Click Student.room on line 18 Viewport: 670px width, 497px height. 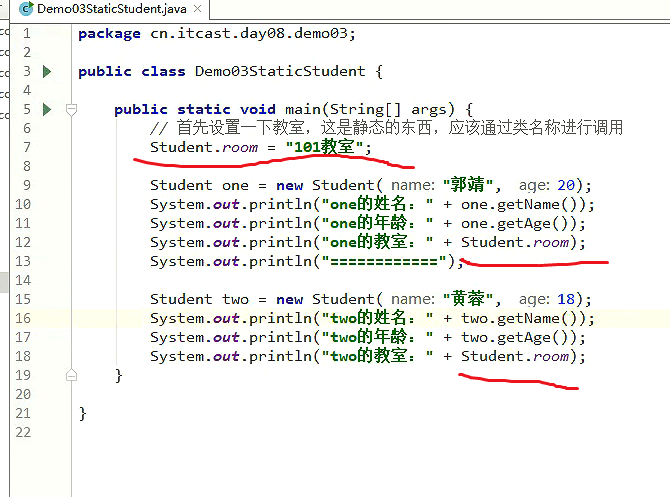[515, 356]
